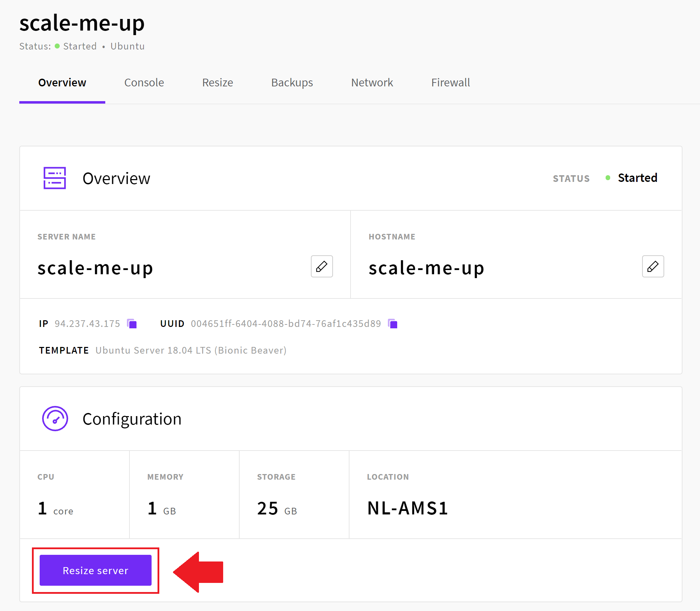Edit the server name with the pencil icon
The height and width of the screenshot is (611, 700).
coord(322,267)
